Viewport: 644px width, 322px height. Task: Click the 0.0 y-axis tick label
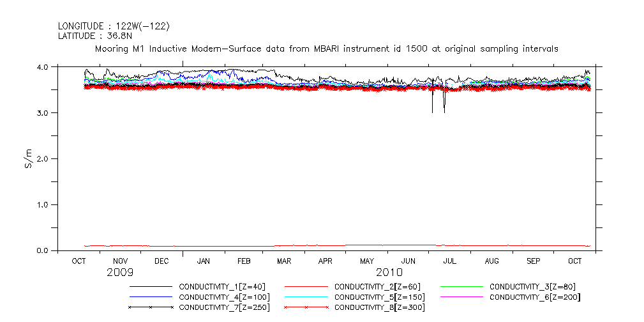tap(43, 251)
